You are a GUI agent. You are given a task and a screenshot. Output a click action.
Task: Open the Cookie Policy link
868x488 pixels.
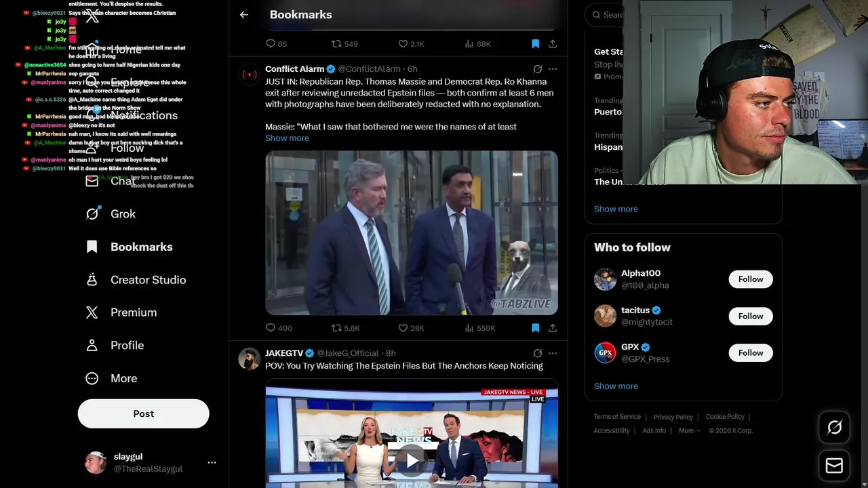[725, 417]
